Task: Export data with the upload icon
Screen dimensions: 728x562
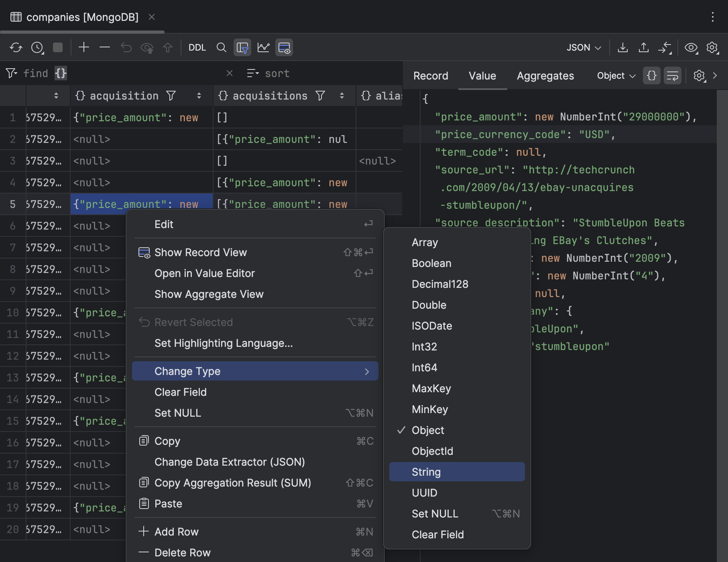Action: (x=643, y=47)
